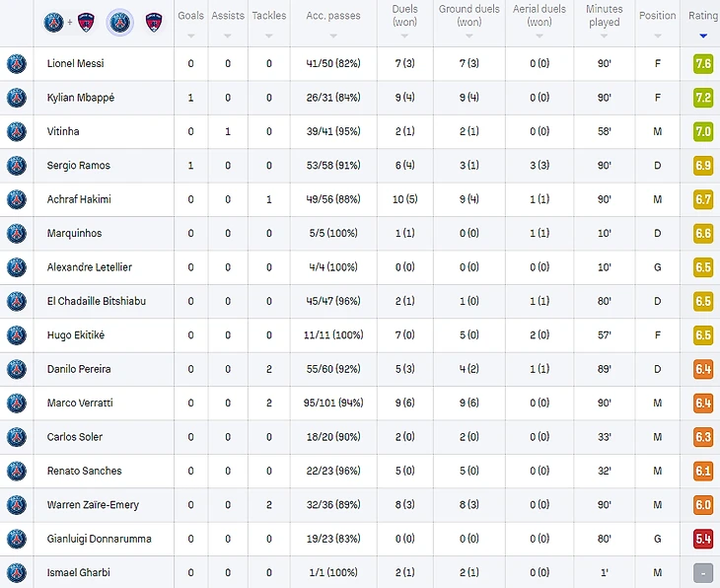This screenshot has width=720, height=588.
Task: Select the both teams filter icon
Action: click(x=69, y=22)
